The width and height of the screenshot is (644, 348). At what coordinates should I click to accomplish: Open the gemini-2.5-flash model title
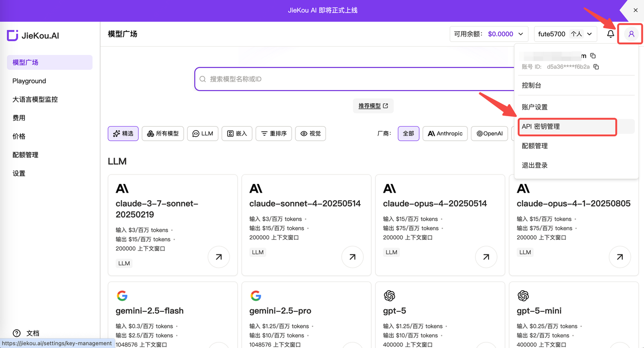(x=149, y=311)
